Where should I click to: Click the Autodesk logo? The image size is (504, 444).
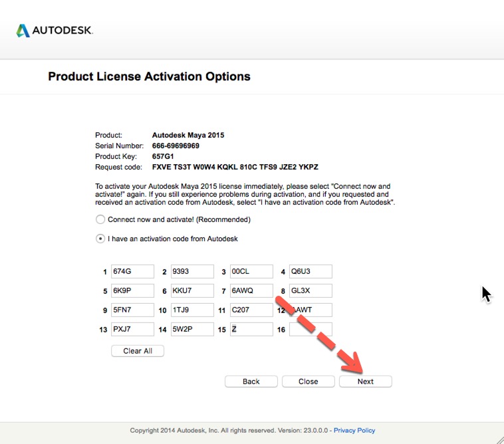(x=55, y=31)
